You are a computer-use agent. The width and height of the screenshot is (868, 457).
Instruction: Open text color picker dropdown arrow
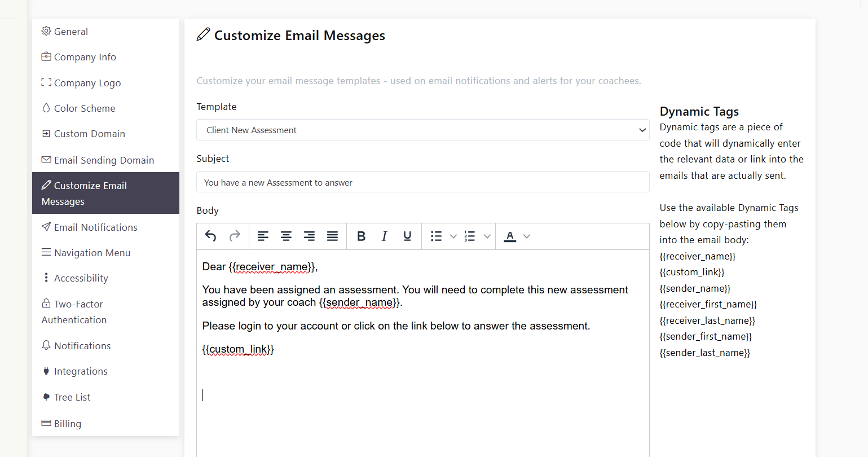pyautogui.click(x=527, y=236)
